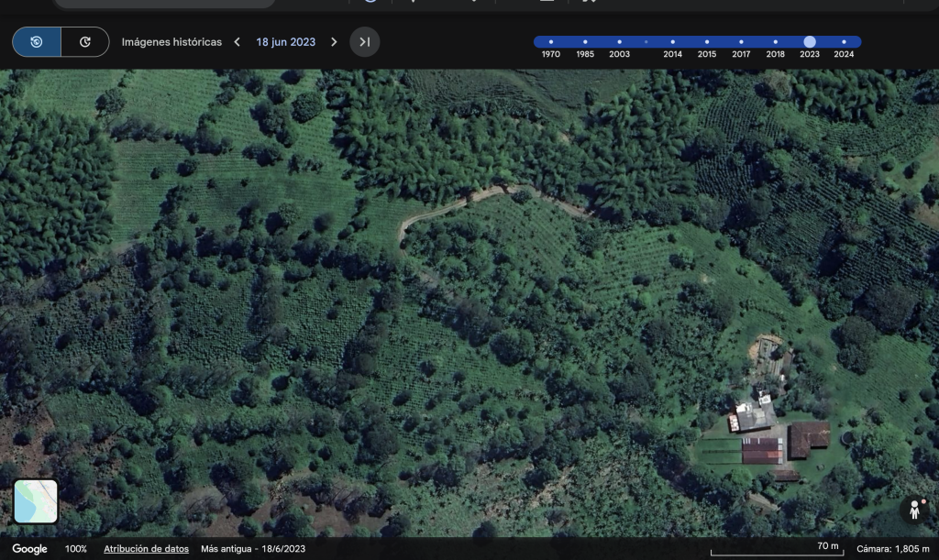Advance to next imagery date arrow
Viewport: 939px width, 560px height.
coord(334,42)
